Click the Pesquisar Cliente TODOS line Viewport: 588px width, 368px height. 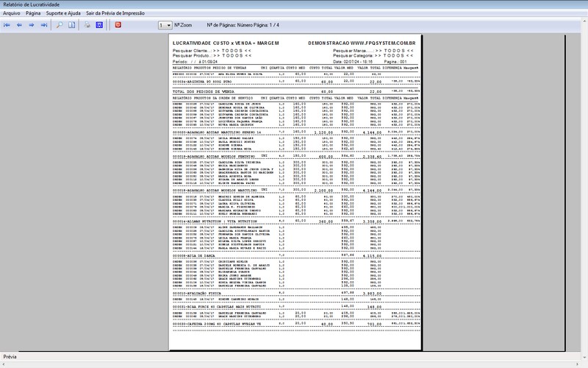point(212,51)
